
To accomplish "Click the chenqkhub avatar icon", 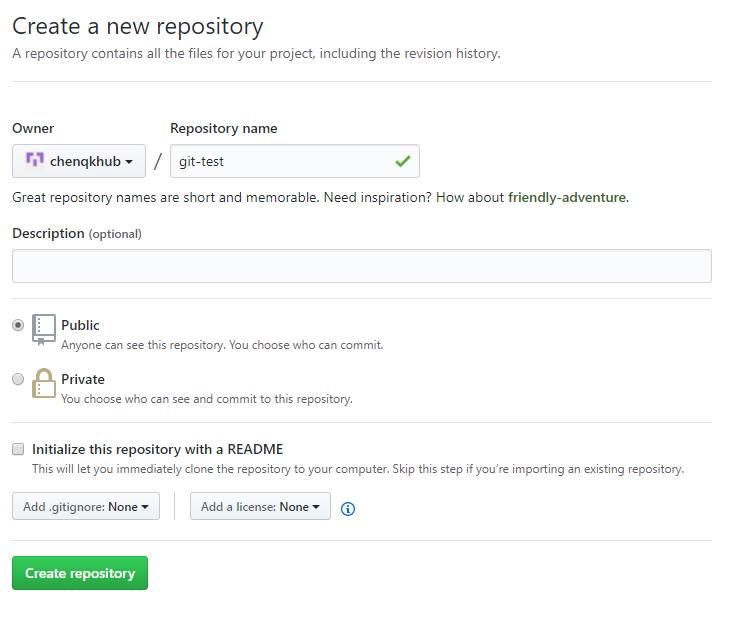I will 35,160.
